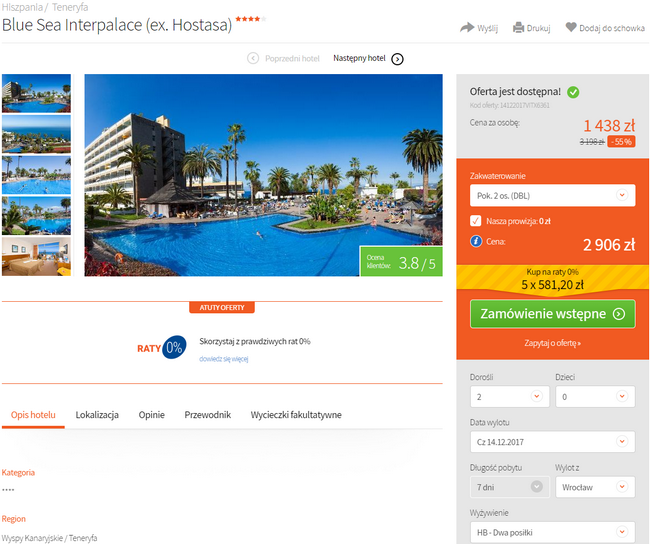This screenshot has width=650, height=544.
Task: Click the blue info icon next to Cena
Action: pos(476,241)
